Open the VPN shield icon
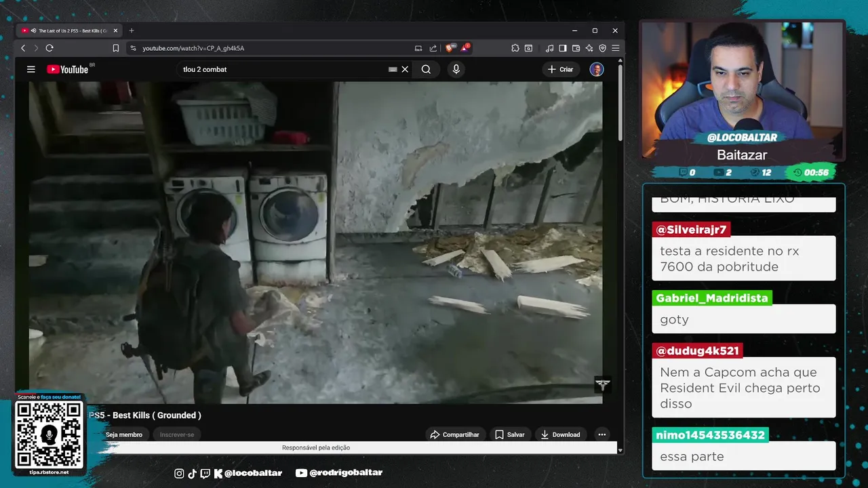The width and height of the screenshot is (868, 488). click(602, 48)
